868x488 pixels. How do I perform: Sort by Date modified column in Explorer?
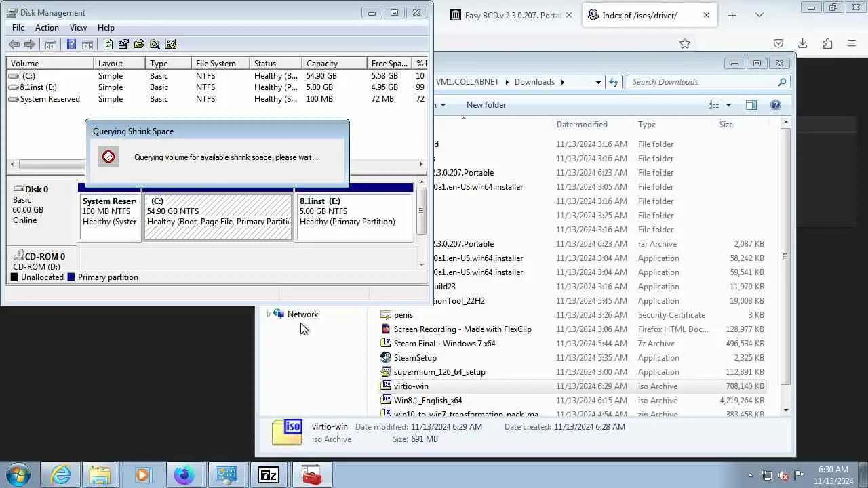pos(592,125)
